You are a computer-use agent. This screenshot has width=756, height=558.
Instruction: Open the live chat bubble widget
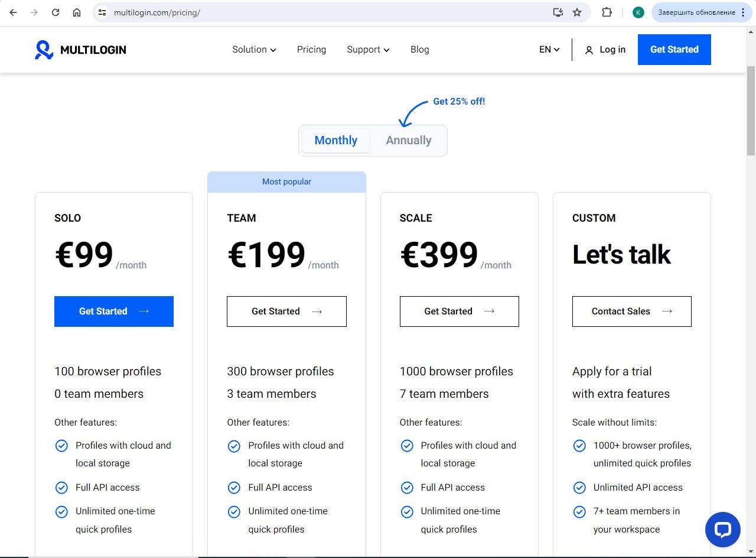point(722,530)
